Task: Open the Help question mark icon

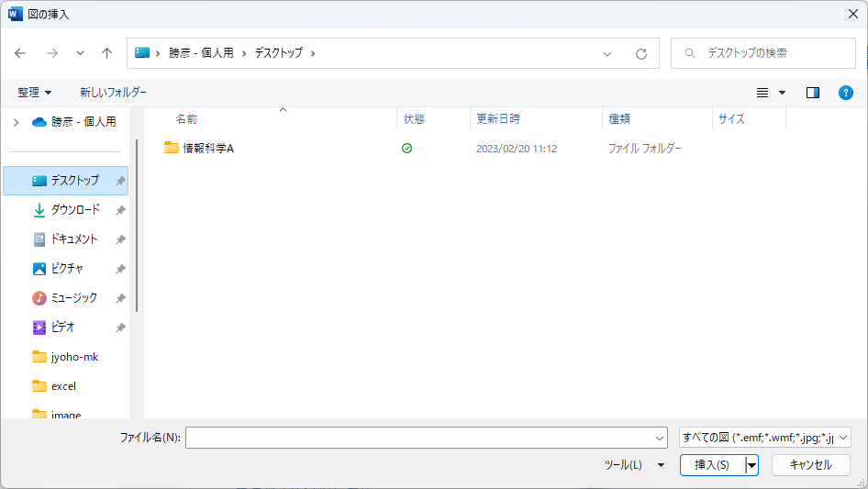Action: coord(845,93)
